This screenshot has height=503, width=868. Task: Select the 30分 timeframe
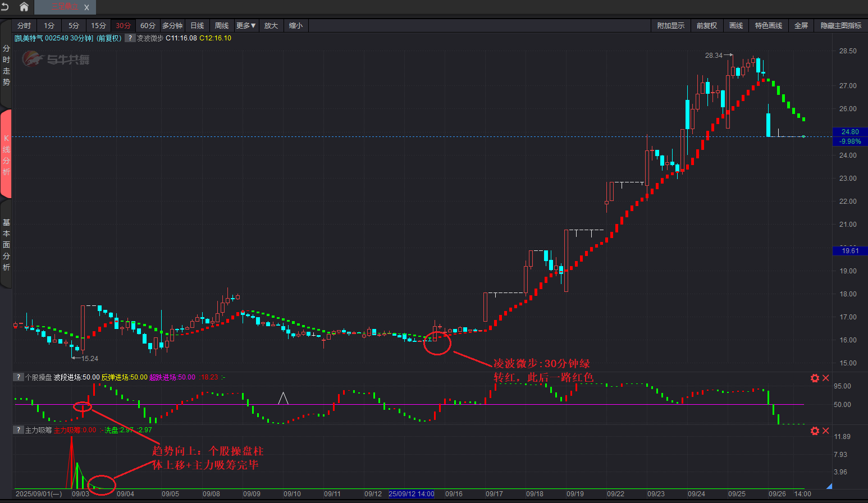pos(124,26)
